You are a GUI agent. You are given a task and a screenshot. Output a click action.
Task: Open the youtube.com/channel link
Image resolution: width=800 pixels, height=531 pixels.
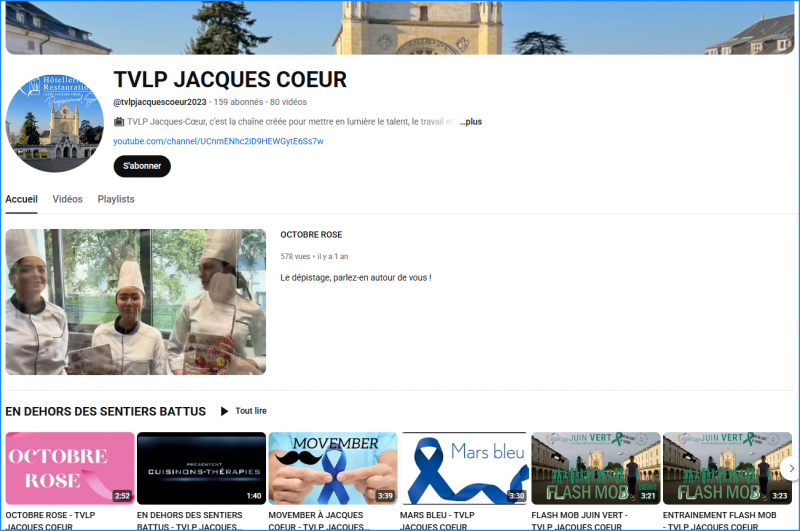click(218, 141)
